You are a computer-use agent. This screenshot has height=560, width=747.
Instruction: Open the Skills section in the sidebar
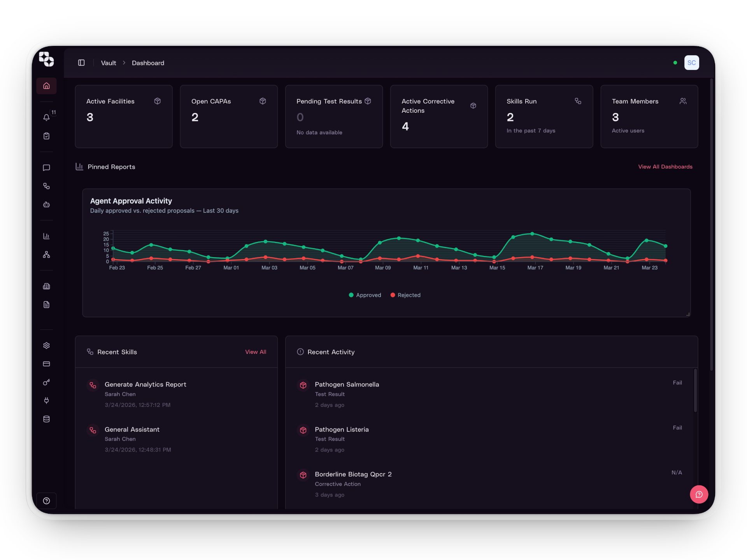46,186
